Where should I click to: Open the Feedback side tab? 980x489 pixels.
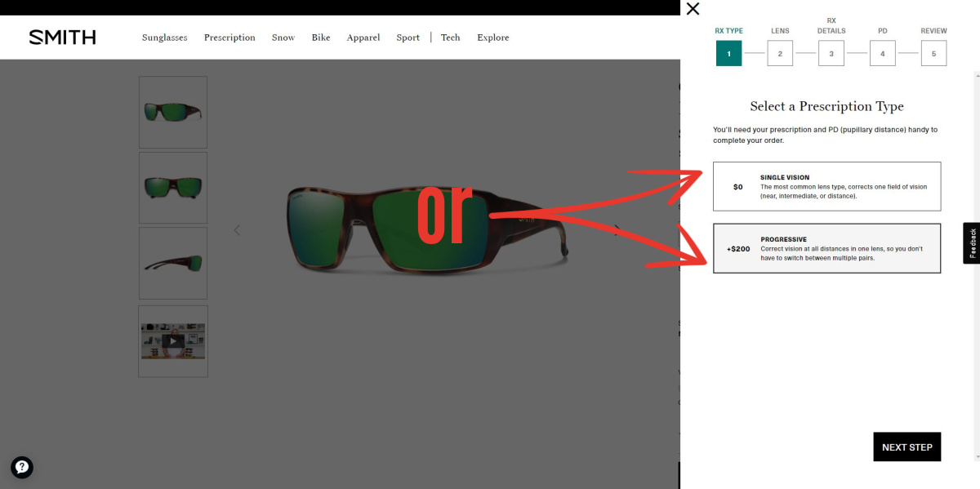(x=972, y=243)
